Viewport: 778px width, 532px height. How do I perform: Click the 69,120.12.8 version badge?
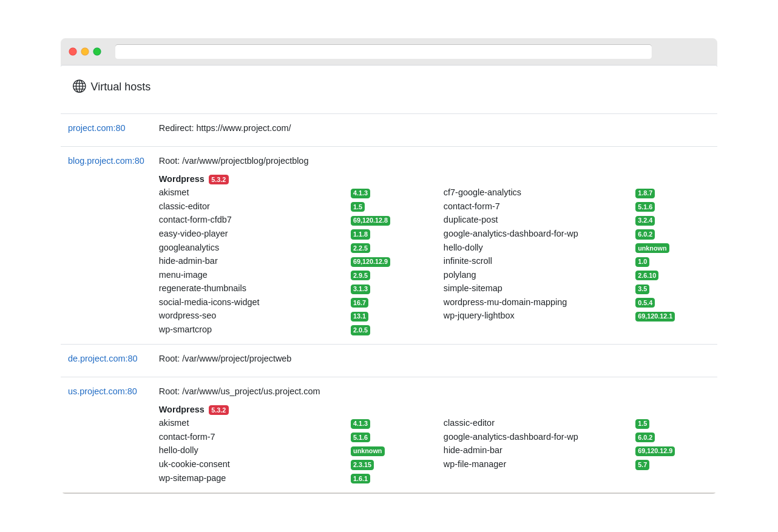point(370,221)
